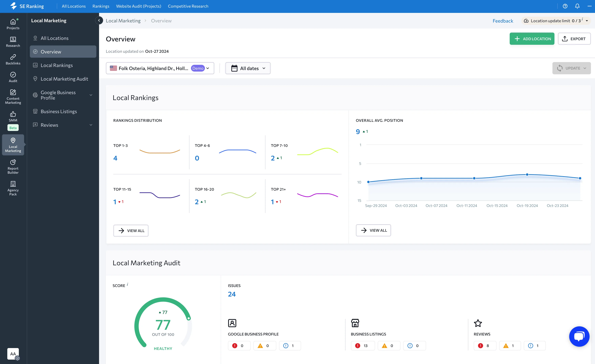
Task: Open the help question mark icon
Action: click(565, 6)
